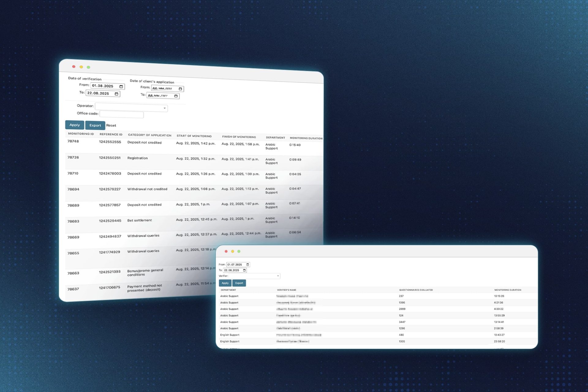The image size is (588, 392).
Task: Apply the verifier report filter
Action: [x=225, y=283]
